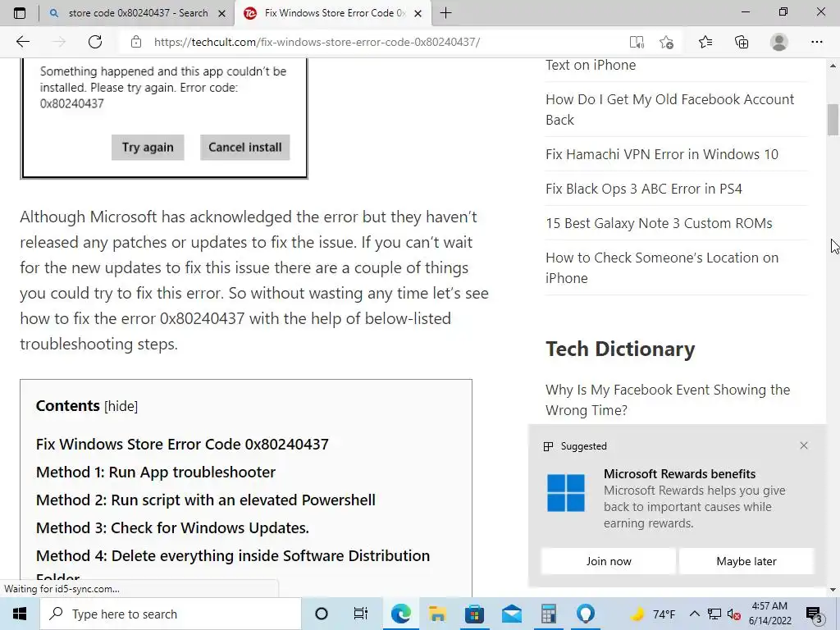View site info via the lock icon
840x630 pixels.
click(x=136, y=42)
